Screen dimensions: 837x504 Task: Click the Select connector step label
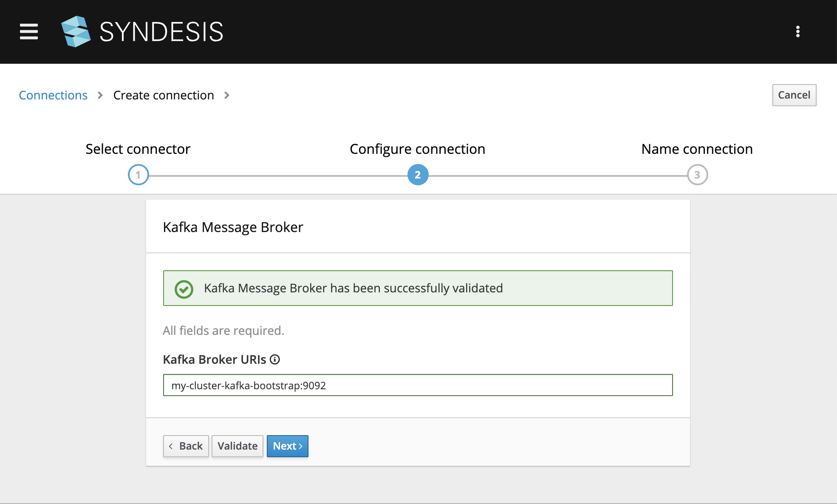pyautogui.click(x=138, y=149)
